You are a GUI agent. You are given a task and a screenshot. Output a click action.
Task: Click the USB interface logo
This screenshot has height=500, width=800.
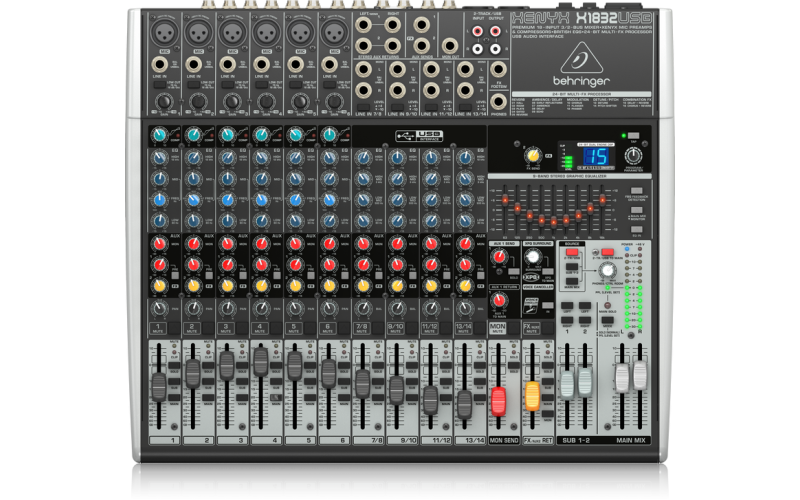click(x=419, y=136)
